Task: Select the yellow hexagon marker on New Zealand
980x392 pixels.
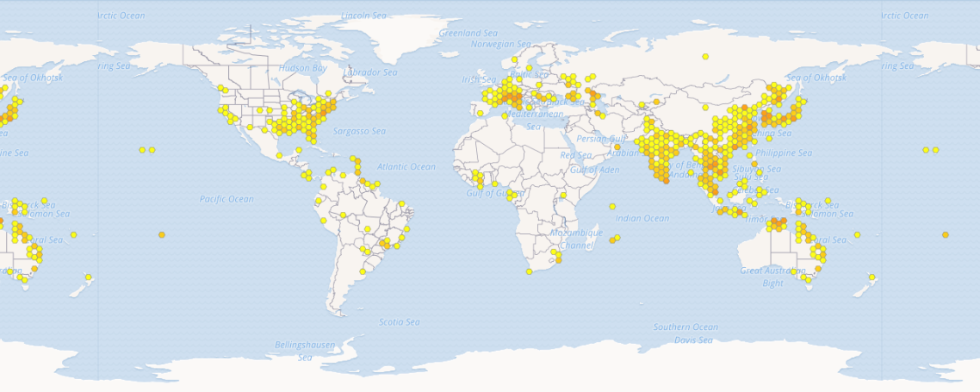Action: click(872, 277)
